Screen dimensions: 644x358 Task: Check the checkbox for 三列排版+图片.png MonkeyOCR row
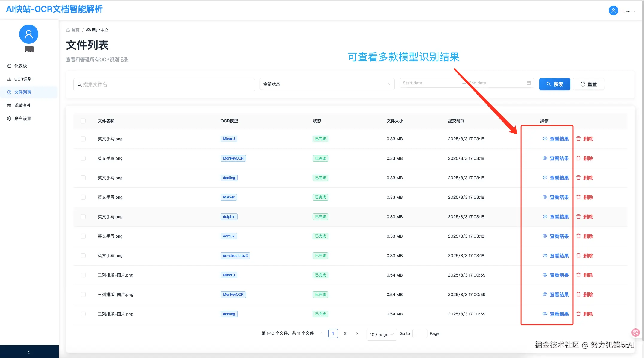click(x=83, y=294)
